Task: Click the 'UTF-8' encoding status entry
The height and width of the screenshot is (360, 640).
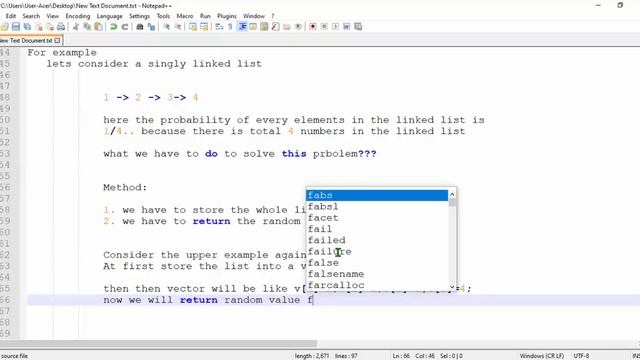Action: click(x=581, y=356)
